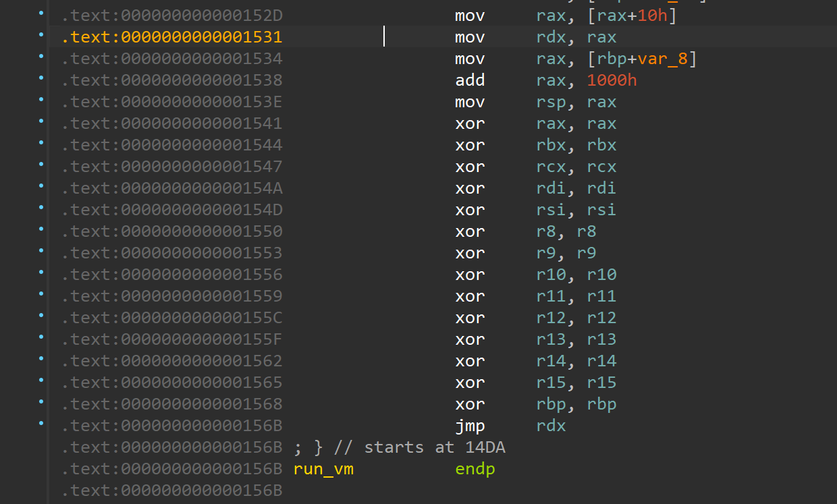Click address .text:000000000000154A
This screenshot has height=504, width=837.
171,188
